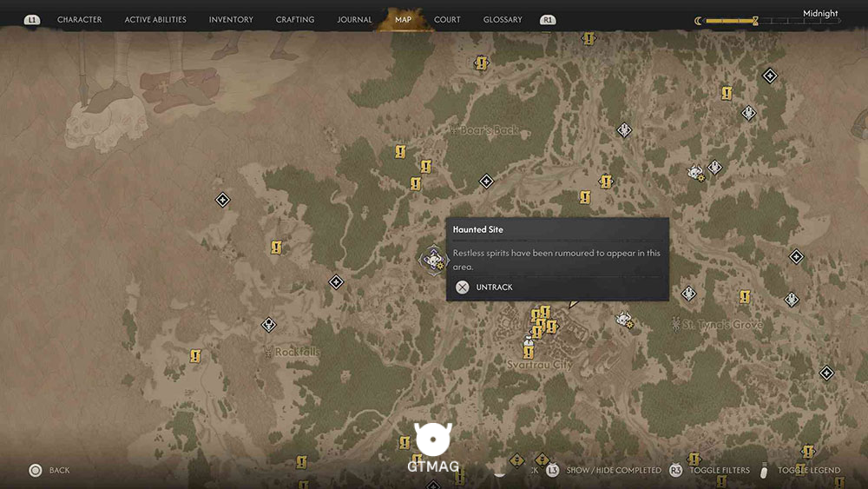Select the white bag marker in Svartrau City

[529, 341]
